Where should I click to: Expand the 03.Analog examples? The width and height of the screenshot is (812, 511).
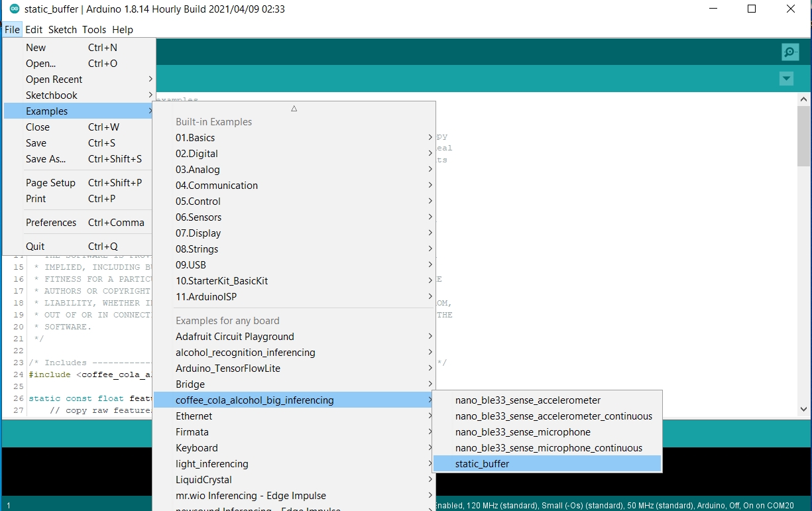pyautogui.click(x=294, y=170)
